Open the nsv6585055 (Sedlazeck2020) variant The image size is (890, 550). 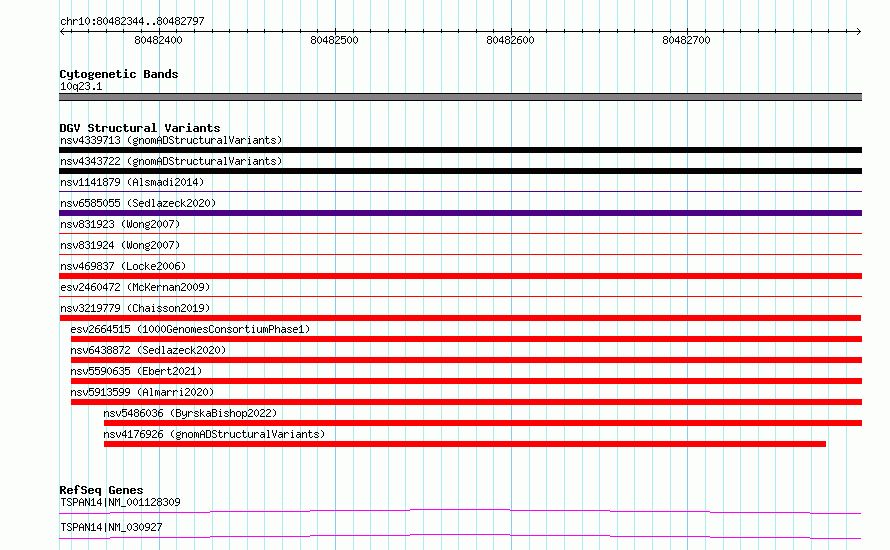click(138, 203)
